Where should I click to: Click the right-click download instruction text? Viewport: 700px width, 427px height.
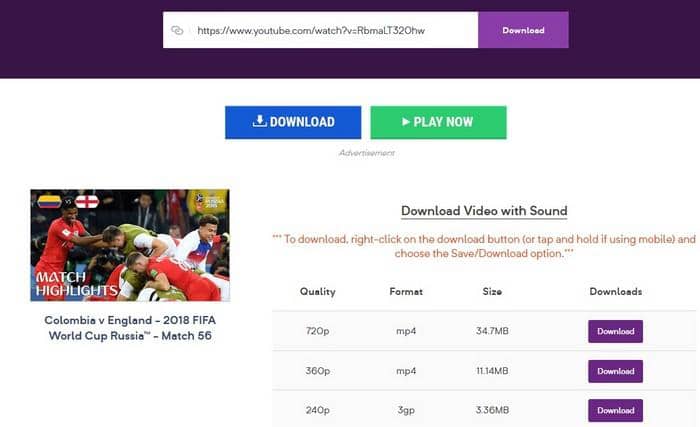point(484,246)
